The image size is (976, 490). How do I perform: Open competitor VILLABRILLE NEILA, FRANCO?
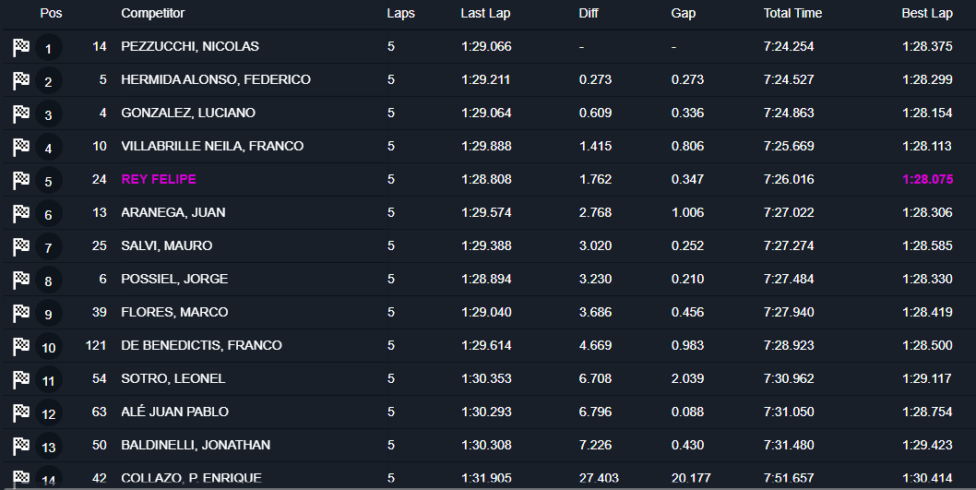point(212,146)
